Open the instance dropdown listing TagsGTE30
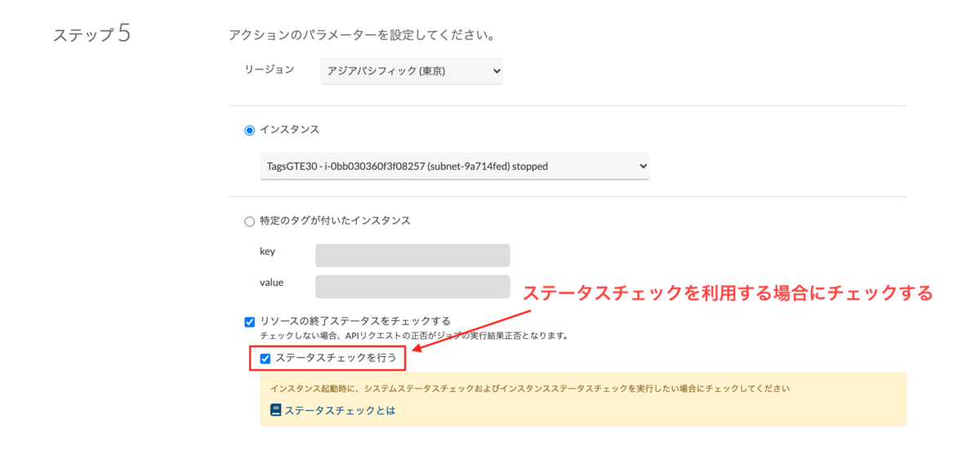Image resolution: width=980 pixels, height=455 pixels. (x=455, y=166)
